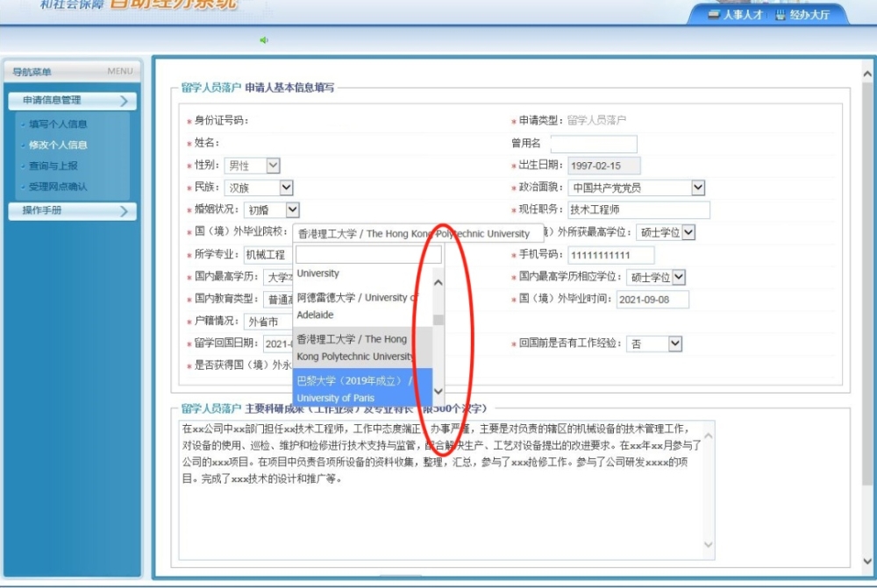
Task: Expand the 申请信息管理 menu section
Action: click(72, 101)
